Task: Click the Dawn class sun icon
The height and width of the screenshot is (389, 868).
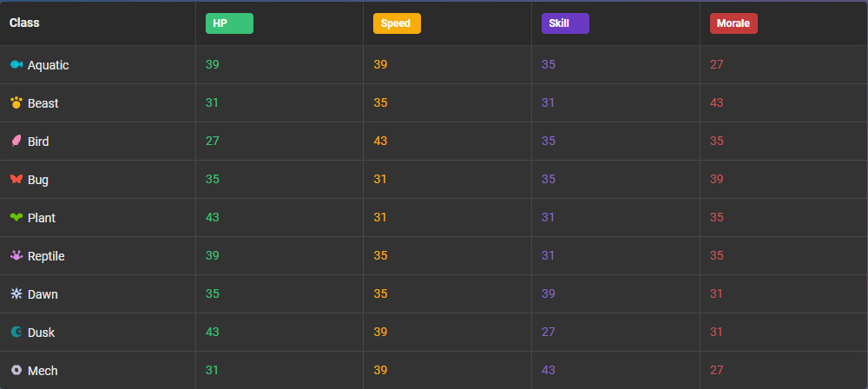Action: [16, 294]
